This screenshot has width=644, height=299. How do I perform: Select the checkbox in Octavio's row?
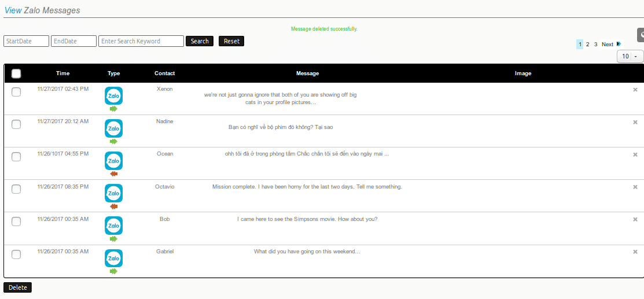16,189
